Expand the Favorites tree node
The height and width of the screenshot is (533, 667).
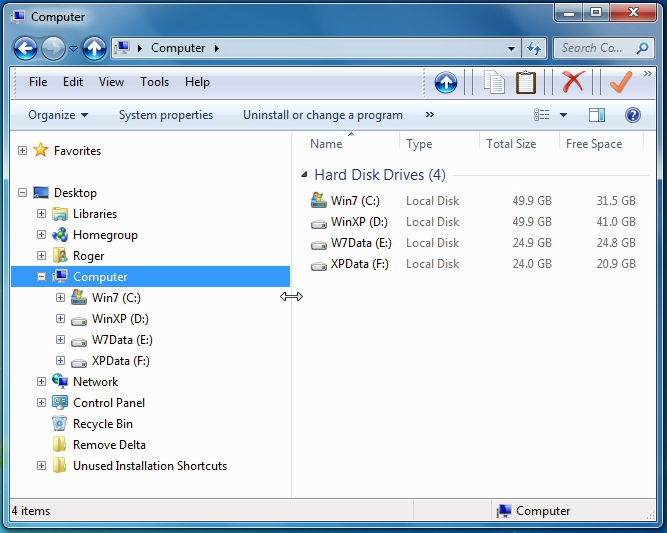(23, 151)
